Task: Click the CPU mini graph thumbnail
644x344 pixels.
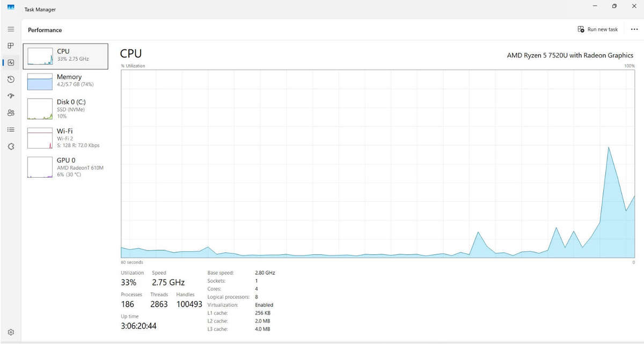Action: (40, 56)
